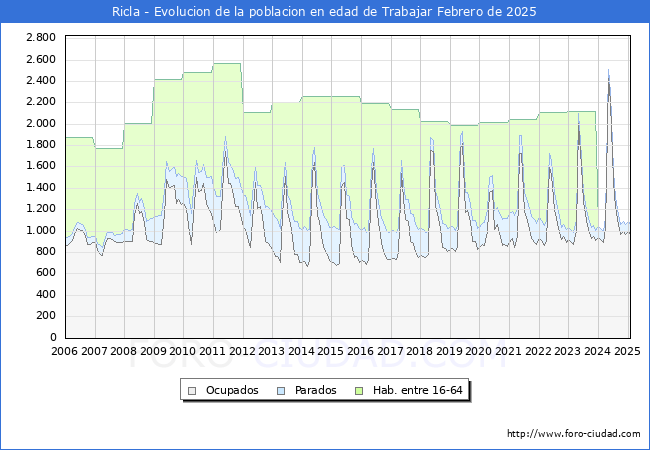Click the Hab. entre 16-64 legend label
The image size is (650, 450).
pos(417,390)
